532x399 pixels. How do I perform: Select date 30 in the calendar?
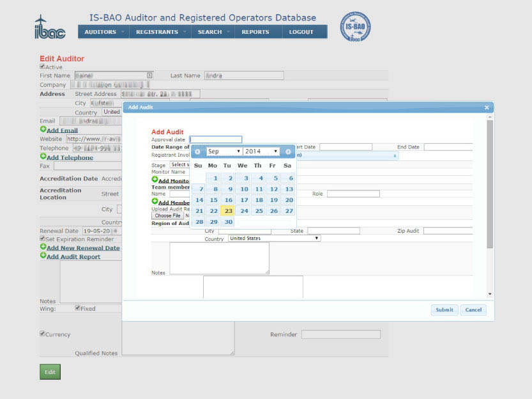[x=227, y=222]
